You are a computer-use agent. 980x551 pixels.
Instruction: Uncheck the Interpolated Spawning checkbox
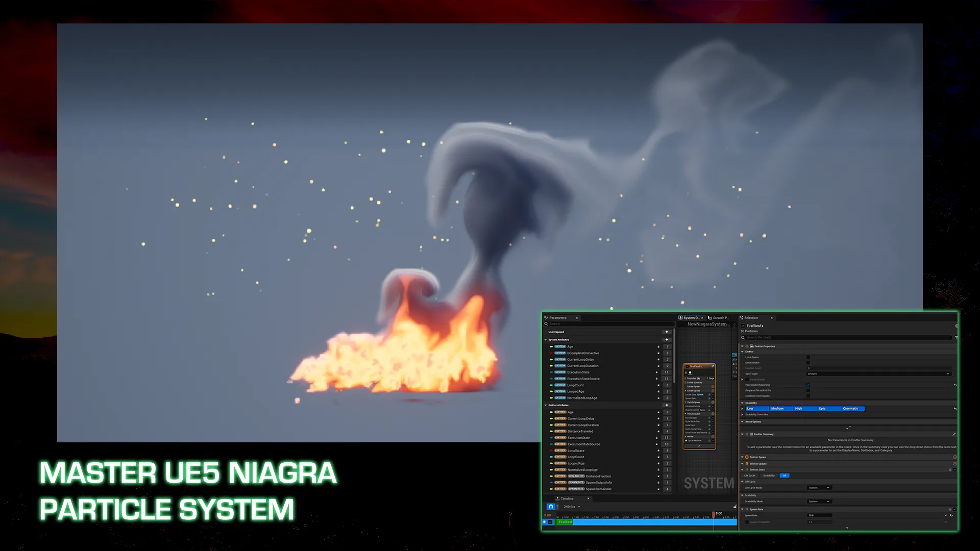808,385
